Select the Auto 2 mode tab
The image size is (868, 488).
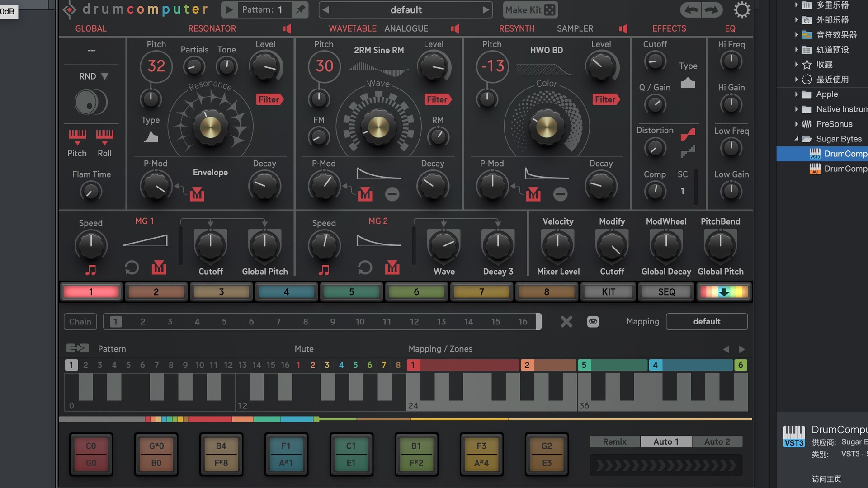point(717,441)
